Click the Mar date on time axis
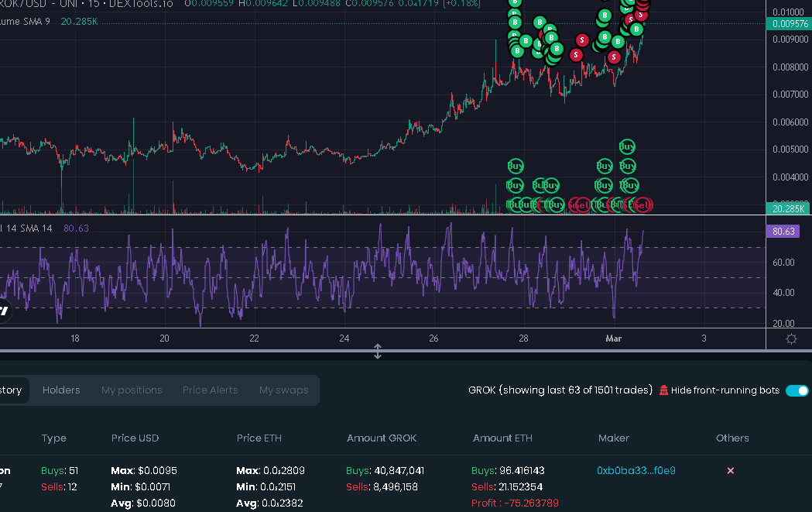Screen dimensions: 812x512 click(x=614, y=338)
